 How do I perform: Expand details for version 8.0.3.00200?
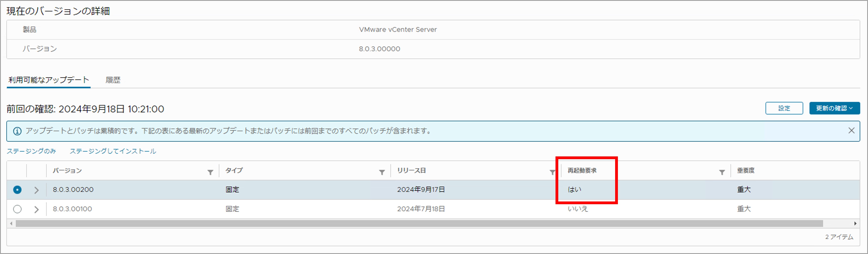pos(36,190)
